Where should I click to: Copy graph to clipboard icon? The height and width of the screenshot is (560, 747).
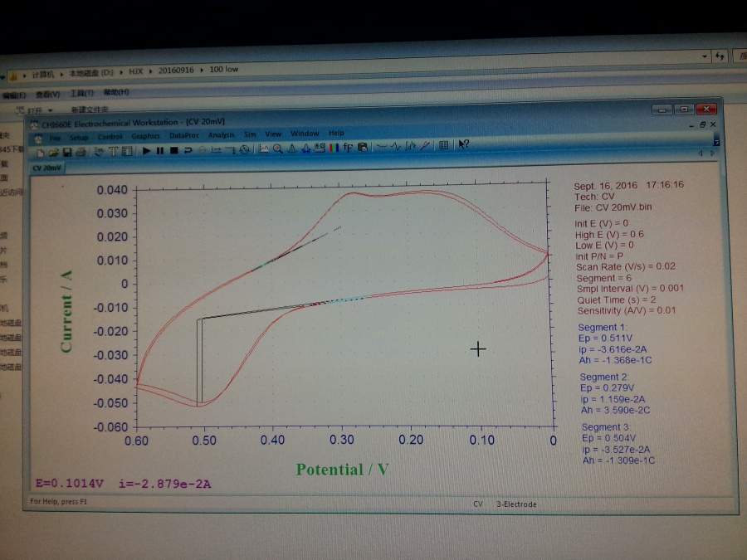pyautogui.click(x=363, y=147)
